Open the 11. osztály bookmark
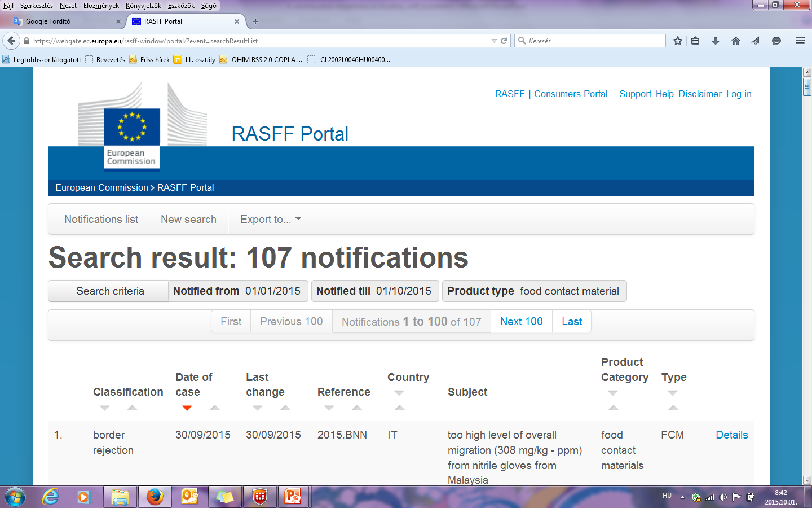The image size is (812, 508). click(x=195, y=59)
